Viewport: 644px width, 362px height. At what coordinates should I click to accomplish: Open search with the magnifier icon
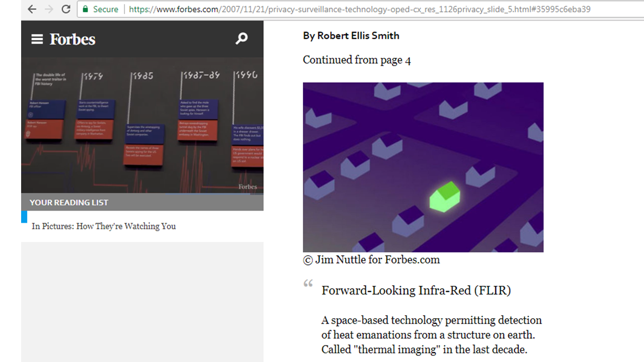(242, 39)
